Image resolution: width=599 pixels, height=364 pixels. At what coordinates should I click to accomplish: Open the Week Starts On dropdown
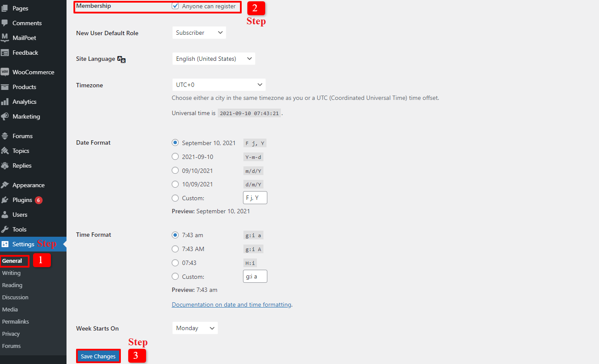click(195, 328)
